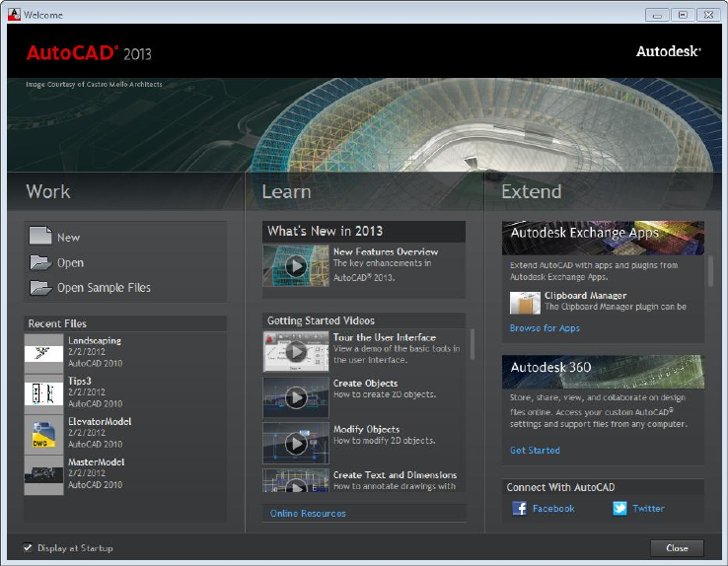Click the Autodesk 360 banner

click(603, 372)
